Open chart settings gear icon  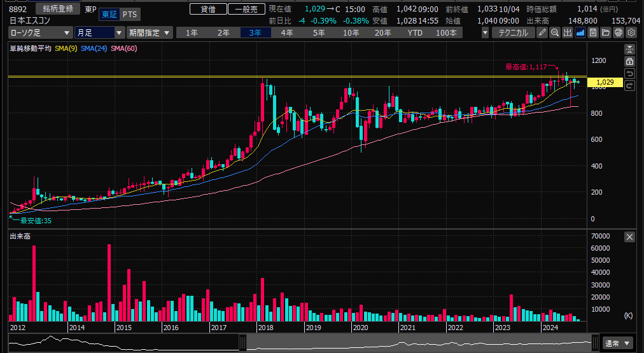click(x=631, y=32)
